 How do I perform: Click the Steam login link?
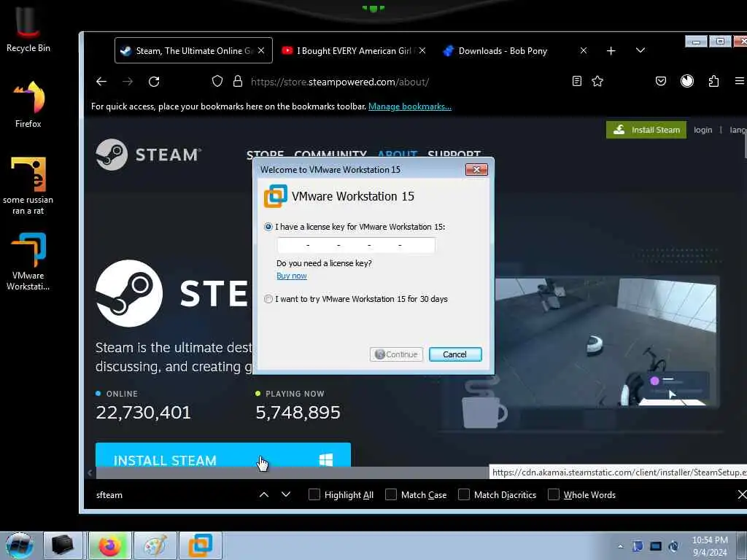(x=703, y=130)
